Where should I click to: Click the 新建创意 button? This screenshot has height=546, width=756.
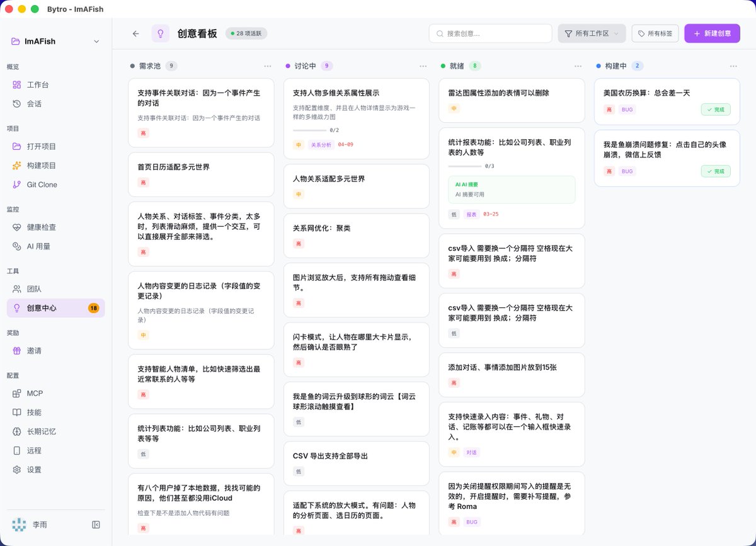712,33
